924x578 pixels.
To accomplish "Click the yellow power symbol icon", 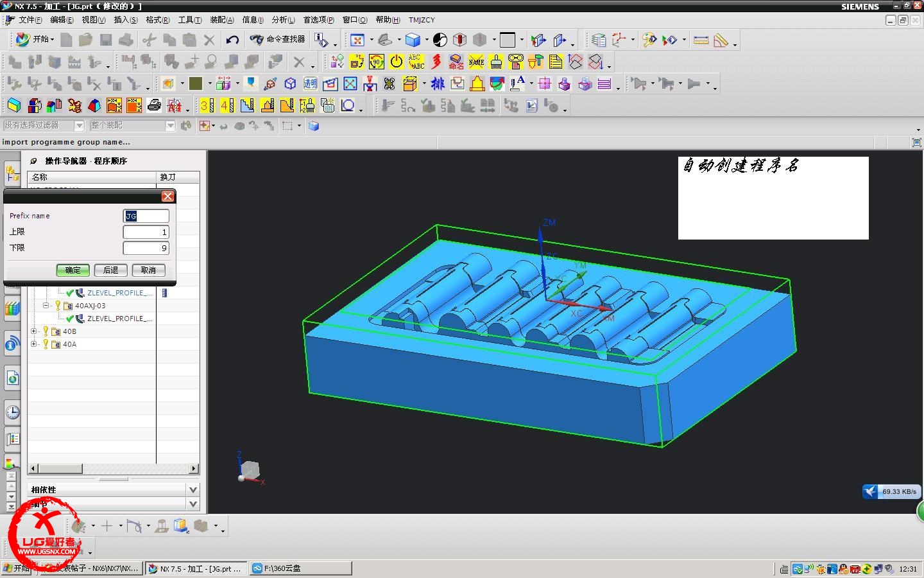I will [x=397, y=62].
